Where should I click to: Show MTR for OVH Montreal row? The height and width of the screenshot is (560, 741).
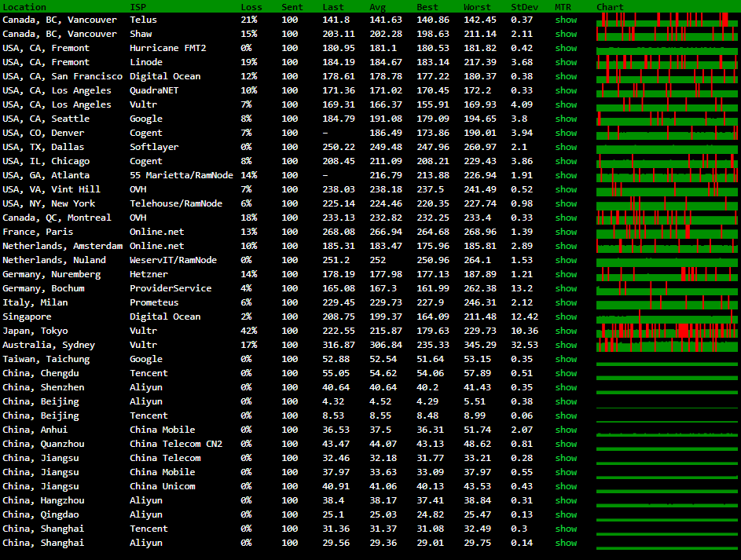tap(565, 218)
